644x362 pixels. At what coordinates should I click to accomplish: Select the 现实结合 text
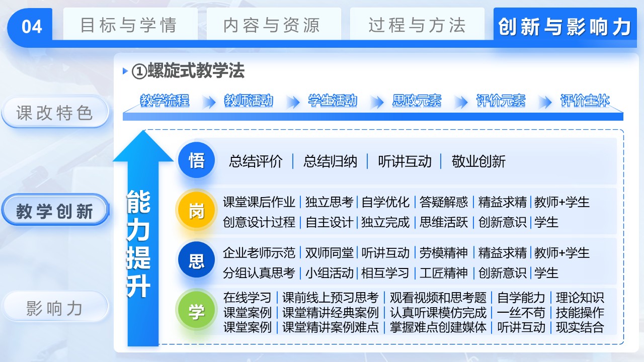tap(580, 327)
